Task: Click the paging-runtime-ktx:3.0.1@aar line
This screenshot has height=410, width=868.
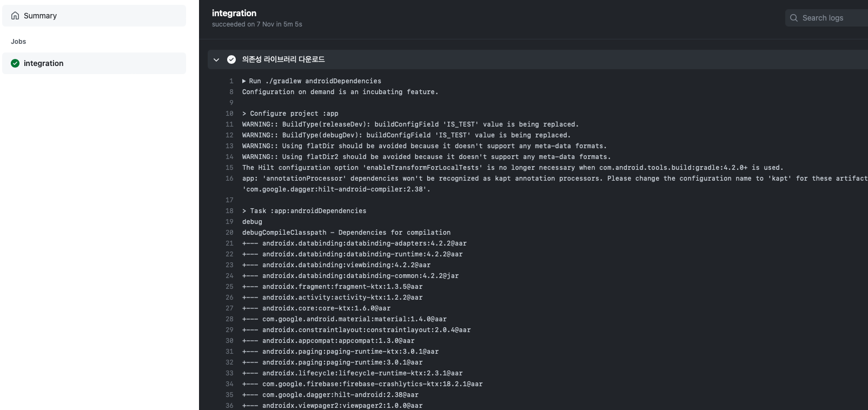Action: [x=340, y=352]
